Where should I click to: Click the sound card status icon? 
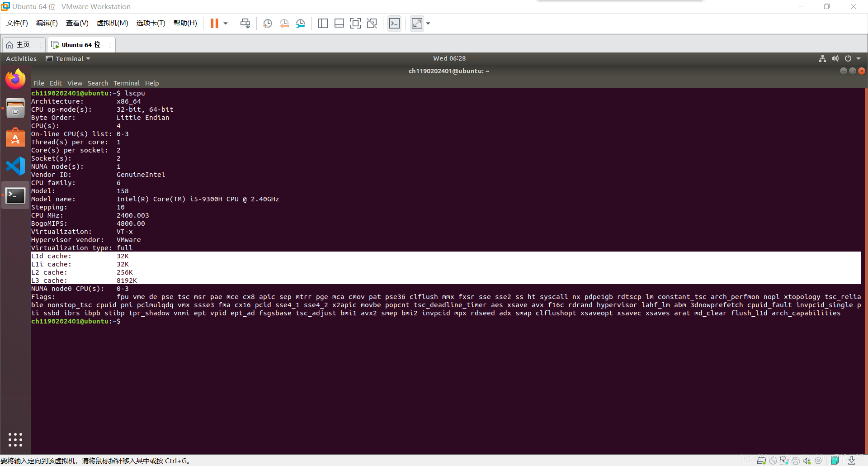(807, 461)
